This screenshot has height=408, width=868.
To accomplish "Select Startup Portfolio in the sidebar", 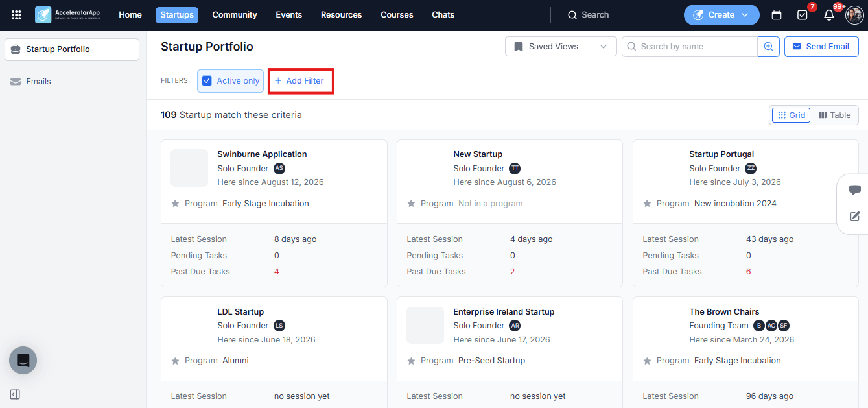I will (x=72, y=49).
